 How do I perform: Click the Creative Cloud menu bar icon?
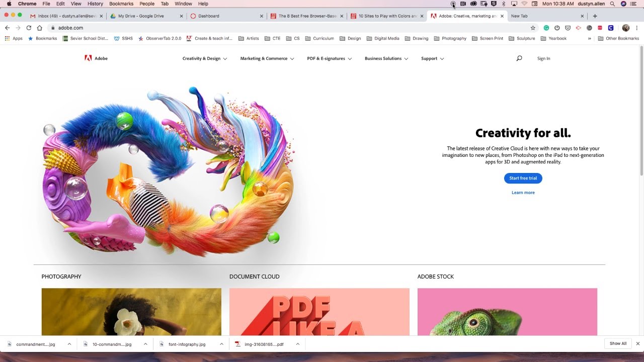point(473,4)
